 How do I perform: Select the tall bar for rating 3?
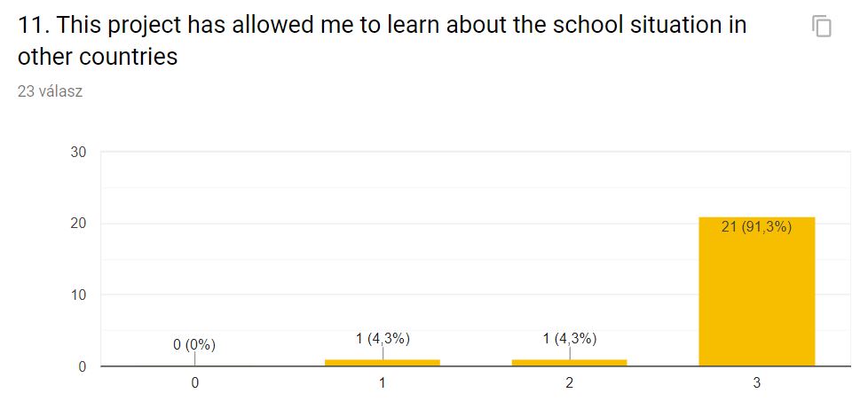pos(757,291)
